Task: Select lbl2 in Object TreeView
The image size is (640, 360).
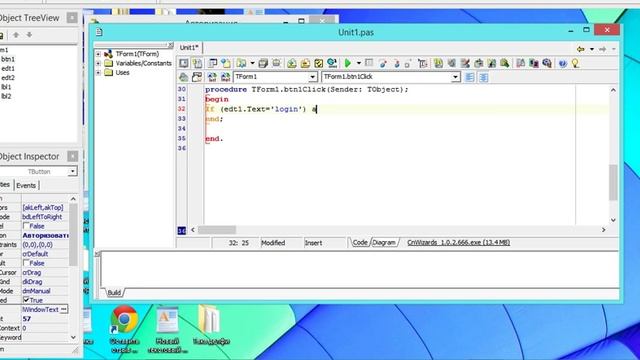Action: tap(6, 96)
